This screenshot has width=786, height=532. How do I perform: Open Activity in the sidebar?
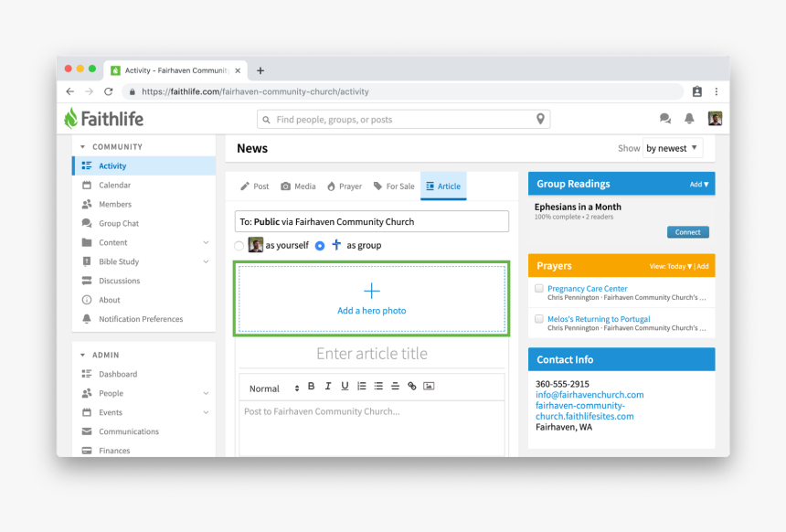pos(144,166)
